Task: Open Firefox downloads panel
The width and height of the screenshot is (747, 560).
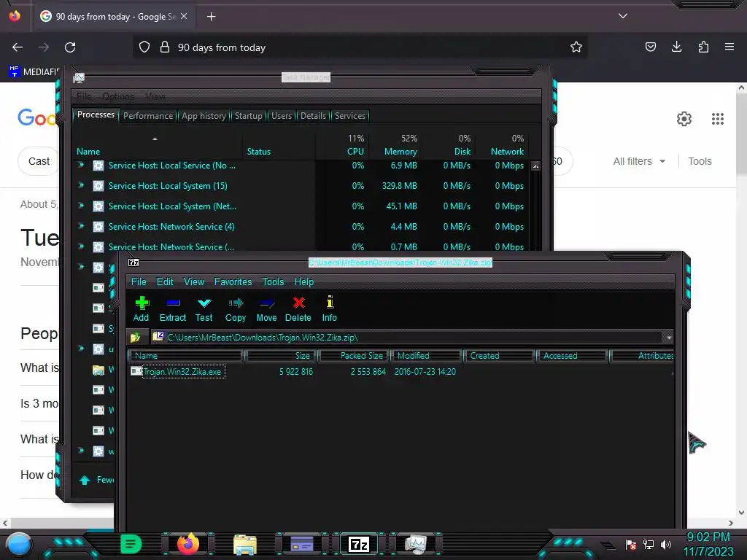Action: point(676,47)
